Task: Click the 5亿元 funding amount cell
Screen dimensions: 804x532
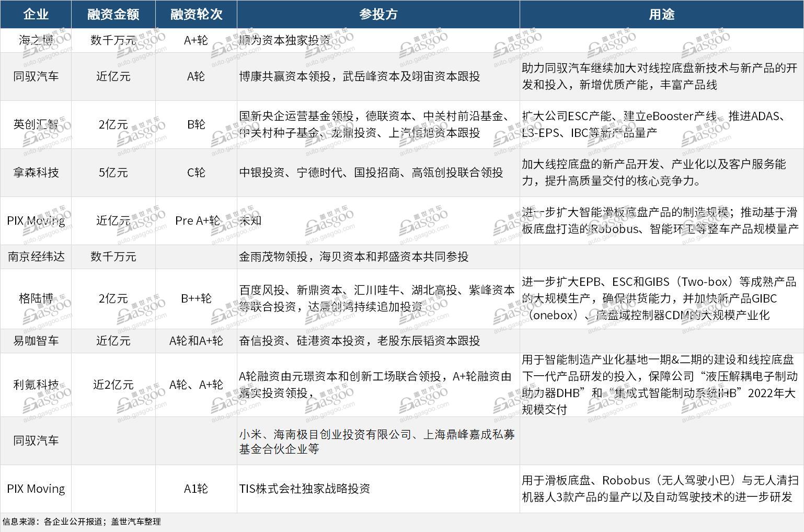Action: (113, 172)
